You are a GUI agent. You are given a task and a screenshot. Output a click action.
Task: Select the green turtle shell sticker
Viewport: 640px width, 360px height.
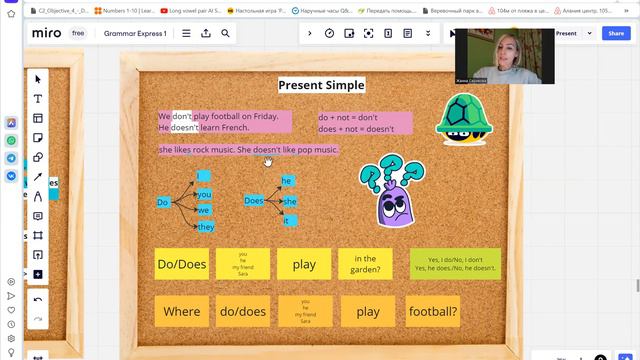pos(464,119)
